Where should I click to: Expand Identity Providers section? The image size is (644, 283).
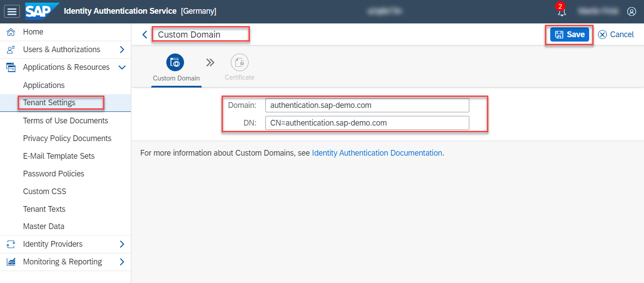[122, 244]
